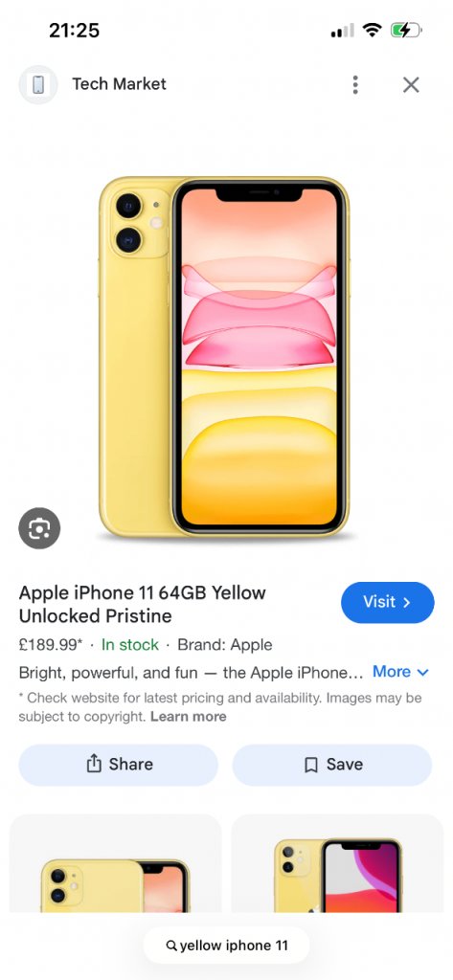Tap the Tech Market site logo icon
453x980 pixels.
[x=38, y=84]
